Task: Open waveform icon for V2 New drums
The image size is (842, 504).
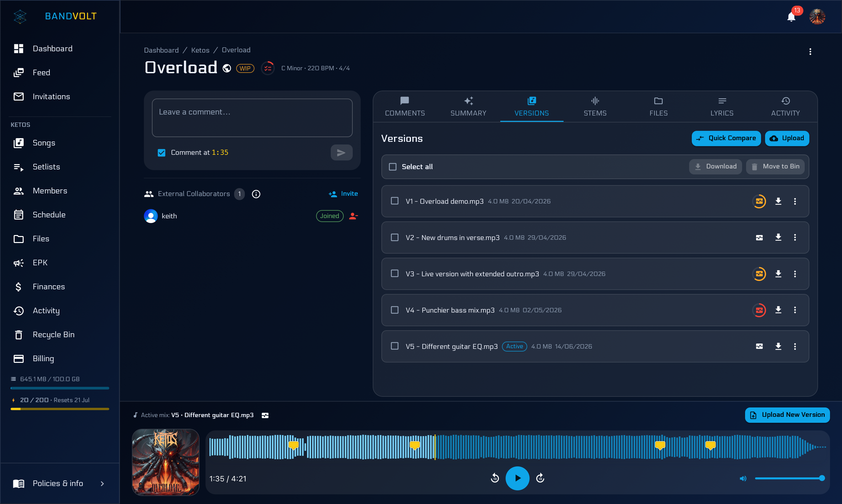Action: tap(759, 238)
